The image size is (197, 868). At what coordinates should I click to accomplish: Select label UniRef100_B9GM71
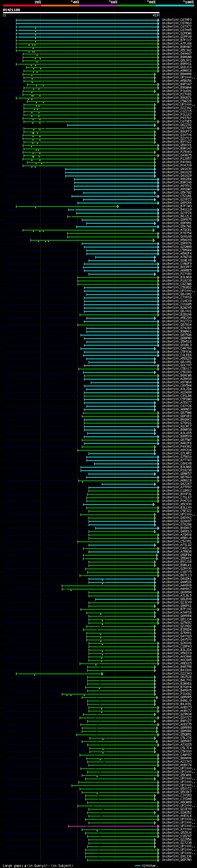point(177,98)
